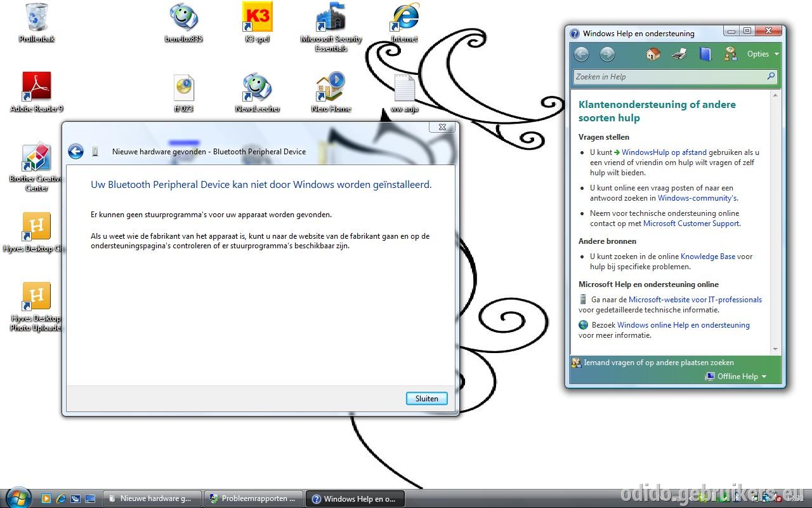Open the Offline Help dropdown

click(x=736, y=377)
